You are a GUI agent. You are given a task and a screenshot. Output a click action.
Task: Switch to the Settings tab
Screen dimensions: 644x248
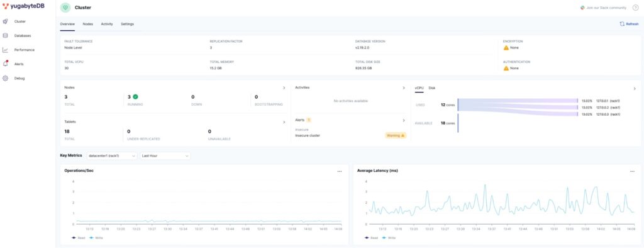click(x=127, y=24)
